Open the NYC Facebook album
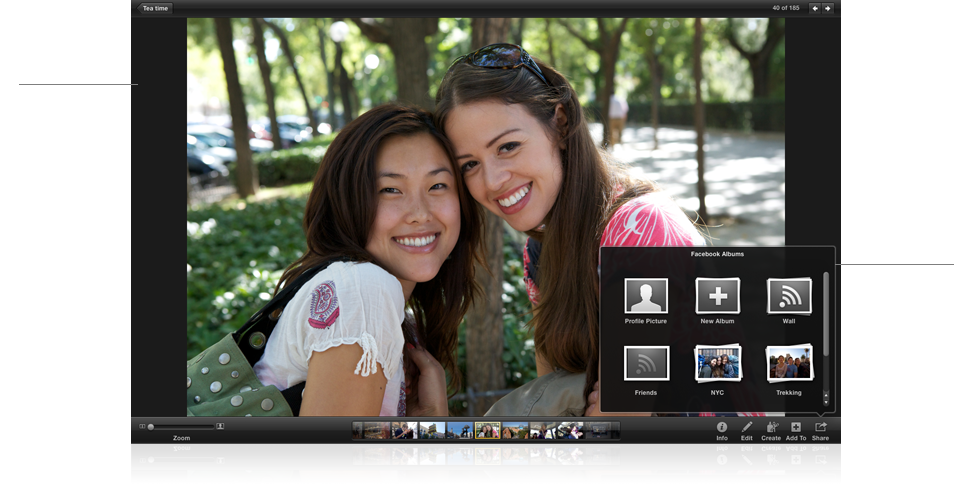The image size is (980, 485). (x=717, y=364)
